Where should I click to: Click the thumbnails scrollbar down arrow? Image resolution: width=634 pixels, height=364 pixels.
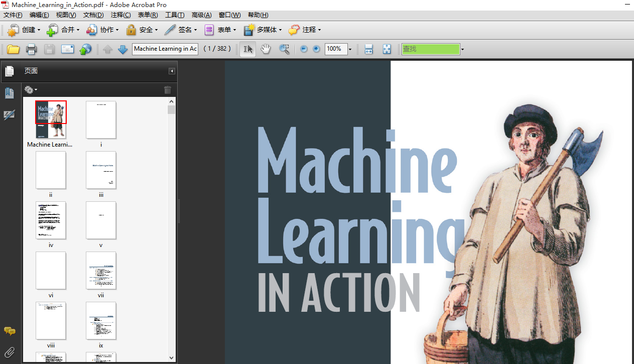click(x=172, y=357)
